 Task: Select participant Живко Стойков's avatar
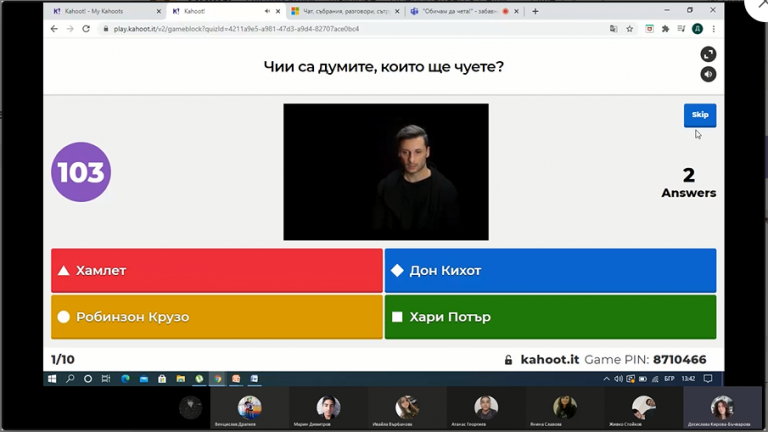(644, 407)
